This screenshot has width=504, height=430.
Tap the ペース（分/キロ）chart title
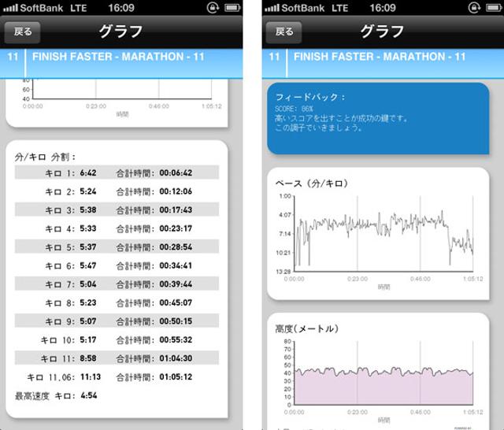pyautogui.click(x=312, y=183)
